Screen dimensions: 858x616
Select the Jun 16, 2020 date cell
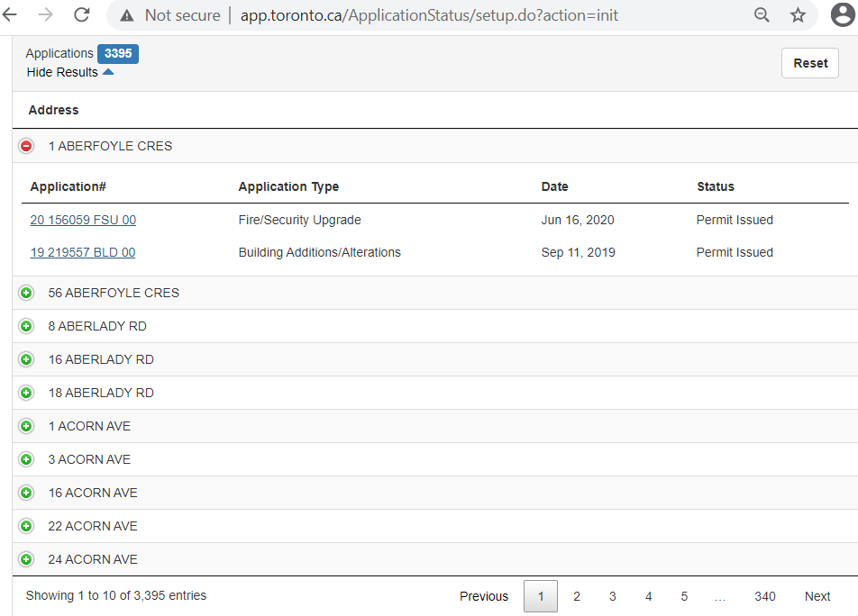[x=578, y=220]
